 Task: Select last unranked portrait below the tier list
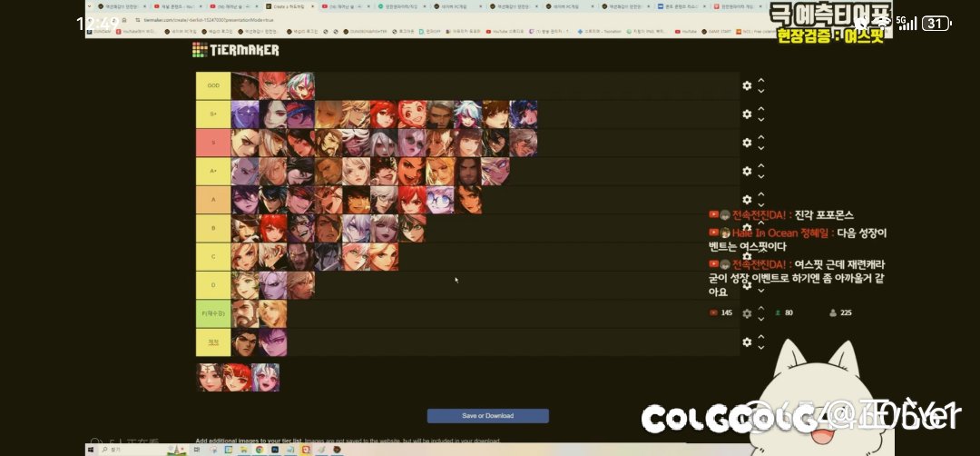[x=266, y=377]
